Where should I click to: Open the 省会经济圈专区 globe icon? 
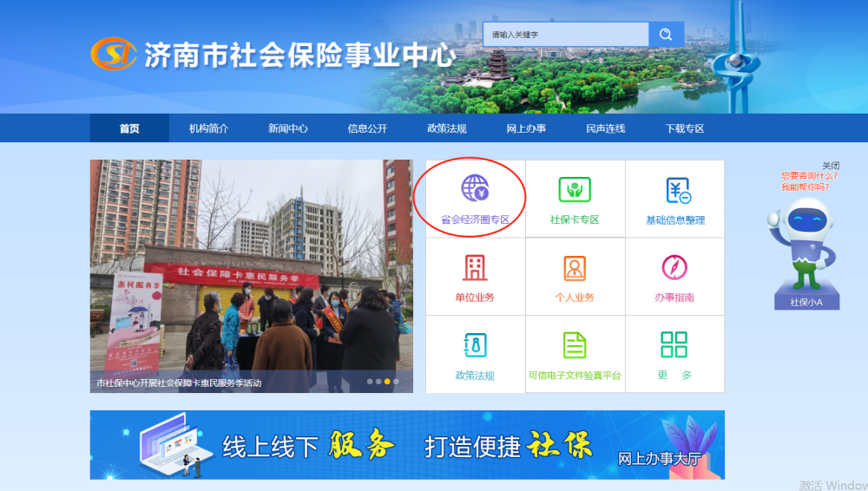click(x=475, y=188)
